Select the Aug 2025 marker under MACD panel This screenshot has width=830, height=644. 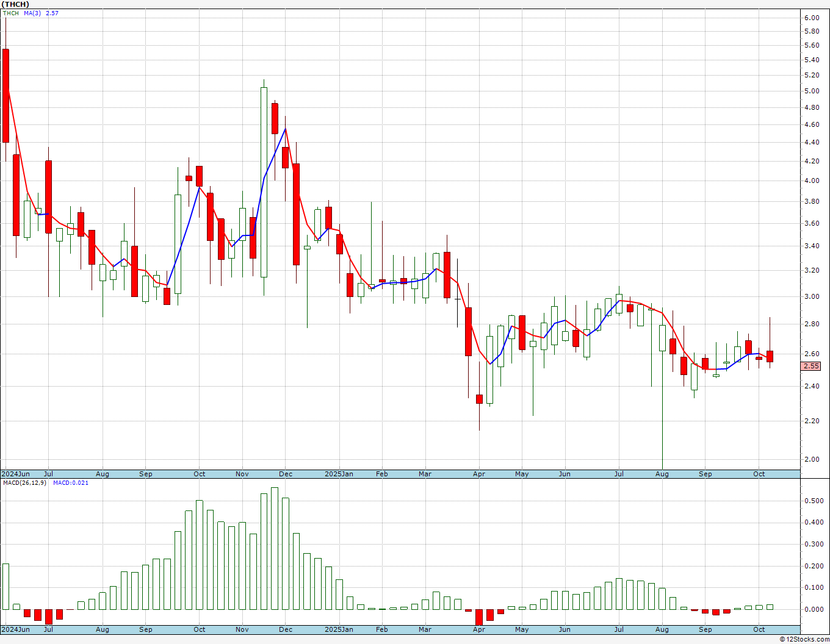coord(662,629)
